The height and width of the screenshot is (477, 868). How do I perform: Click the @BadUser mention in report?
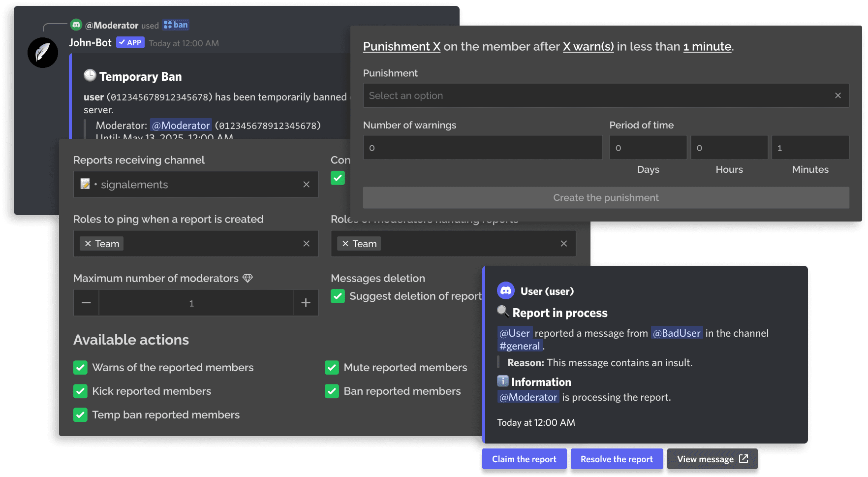click(677, 333)
